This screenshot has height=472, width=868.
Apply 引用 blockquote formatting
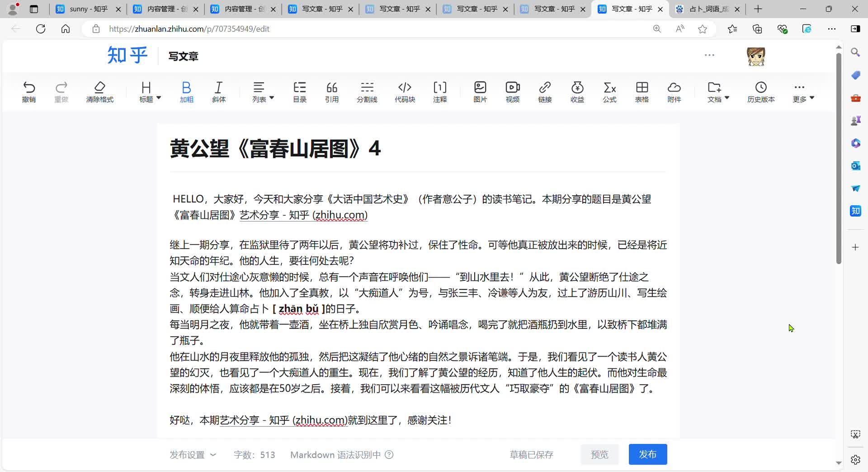coord(332,92)
